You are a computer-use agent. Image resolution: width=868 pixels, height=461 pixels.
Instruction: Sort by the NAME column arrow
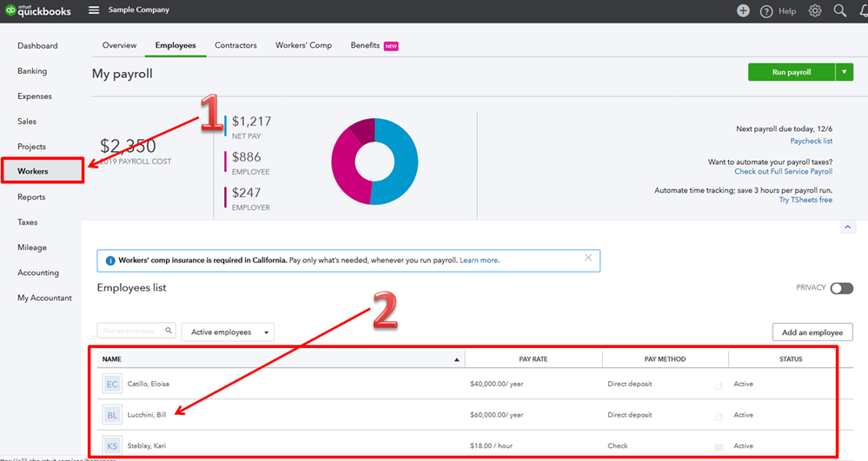457,359
